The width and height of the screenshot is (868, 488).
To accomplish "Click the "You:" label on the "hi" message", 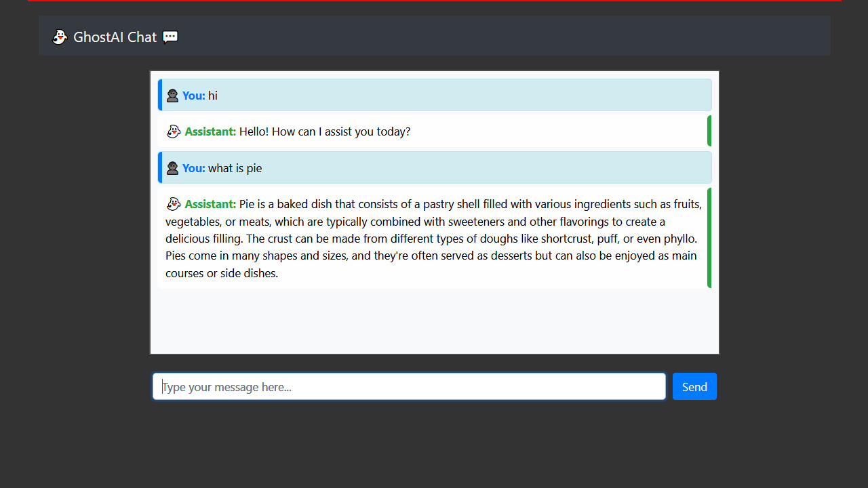I will point(193,96).
